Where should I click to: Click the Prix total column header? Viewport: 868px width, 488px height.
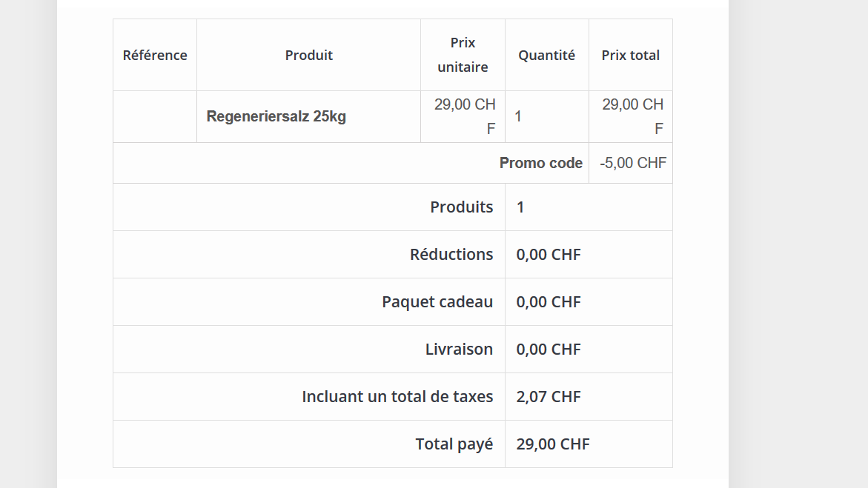click(631, 56)
